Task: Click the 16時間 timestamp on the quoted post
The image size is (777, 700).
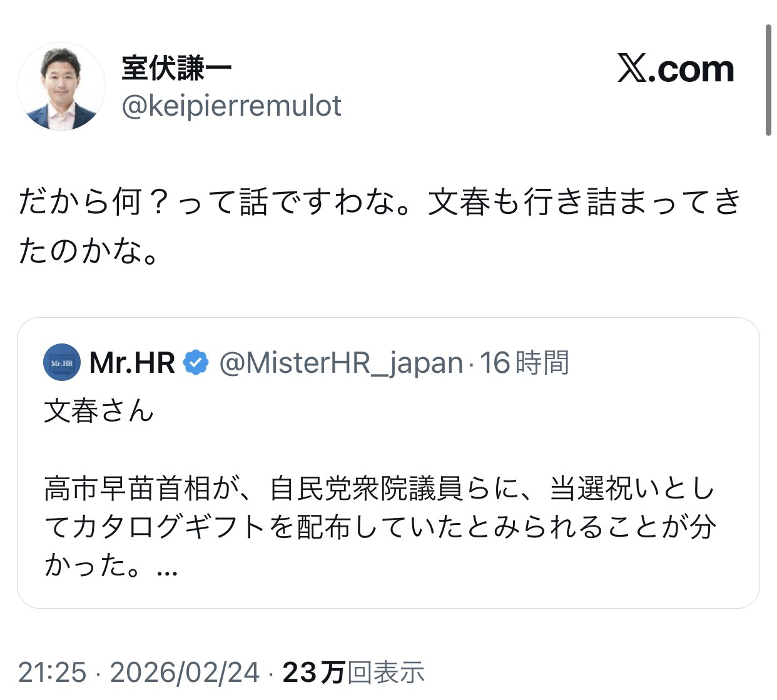Action: click(x=524, y=363)
